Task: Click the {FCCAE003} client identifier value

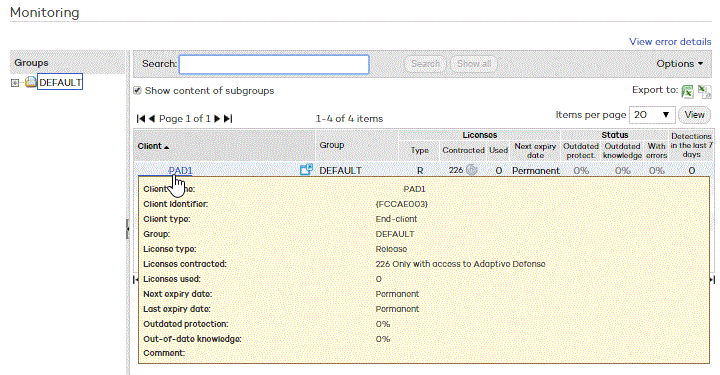Action: click(401, 204)
